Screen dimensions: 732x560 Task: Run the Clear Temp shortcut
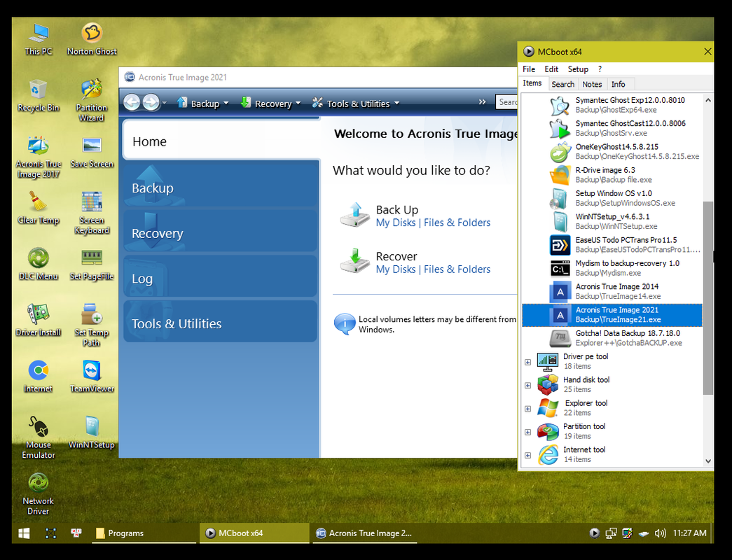[39, 208]
